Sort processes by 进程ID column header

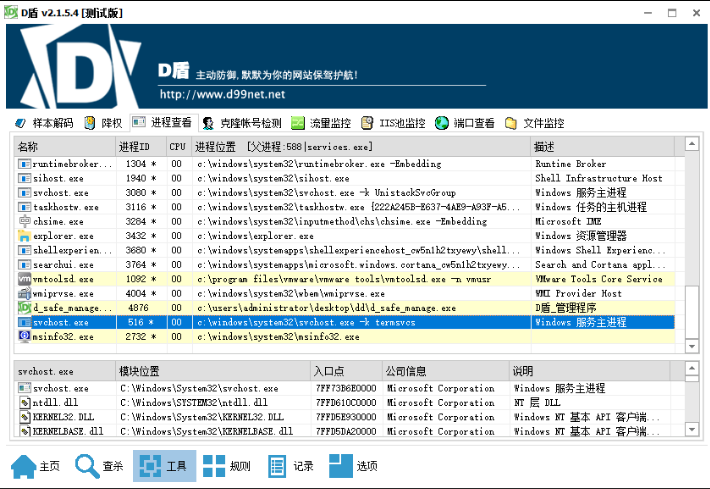coord(141,147)
